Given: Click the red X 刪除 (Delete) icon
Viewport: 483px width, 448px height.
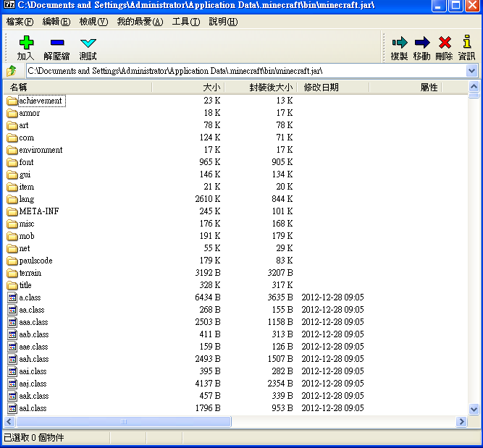Looking at the screenshot, I should click(x=444, y=43).
